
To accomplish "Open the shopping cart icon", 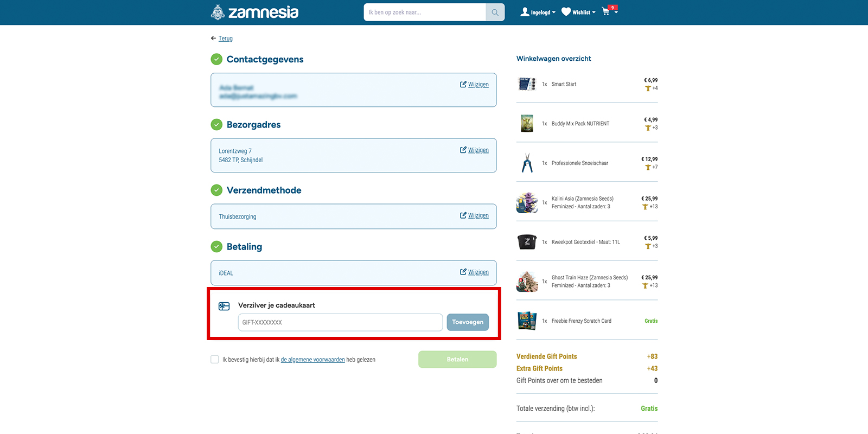I will pyautogui.click(x=606, y=11).
